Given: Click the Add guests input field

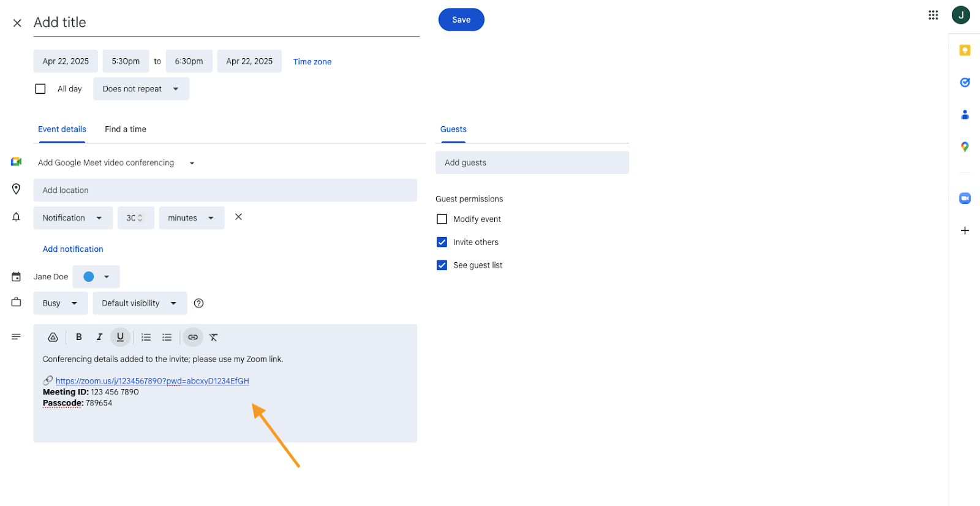Looking at the screenshot, I should click(x=532, y=163).
